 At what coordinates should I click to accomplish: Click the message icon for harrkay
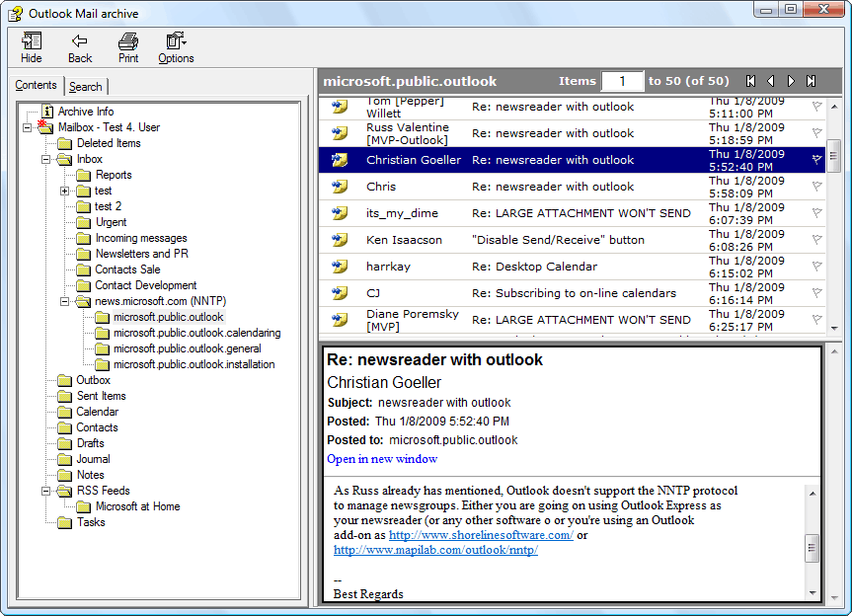point(340,267)
